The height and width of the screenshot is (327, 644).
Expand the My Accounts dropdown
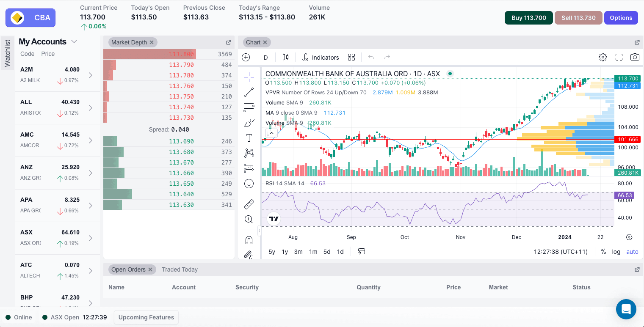(74, 41)
